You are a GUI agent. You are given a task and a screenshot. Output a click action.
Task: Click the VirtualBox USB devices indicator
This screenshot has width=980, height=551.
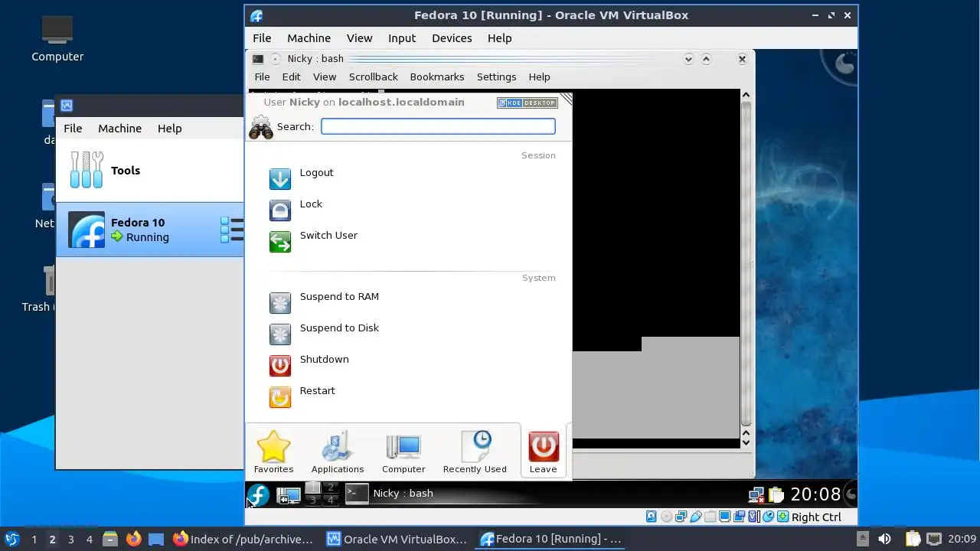(x=695, y=517)
